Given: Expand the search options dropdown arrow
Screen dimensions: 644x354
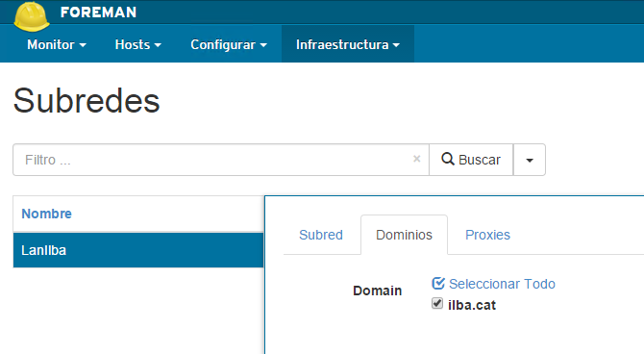Looking at the screenshot, I should coord(530,160).
